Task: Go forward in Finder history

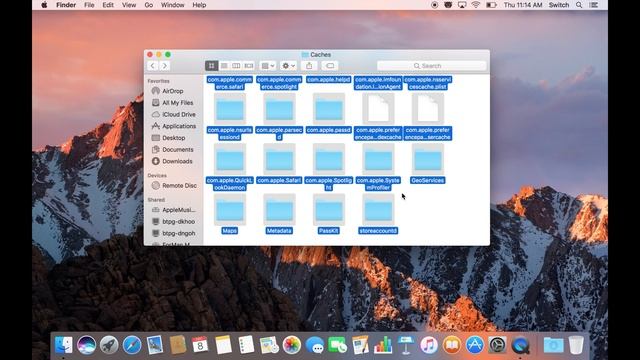Action: click(x=164, y=66)
